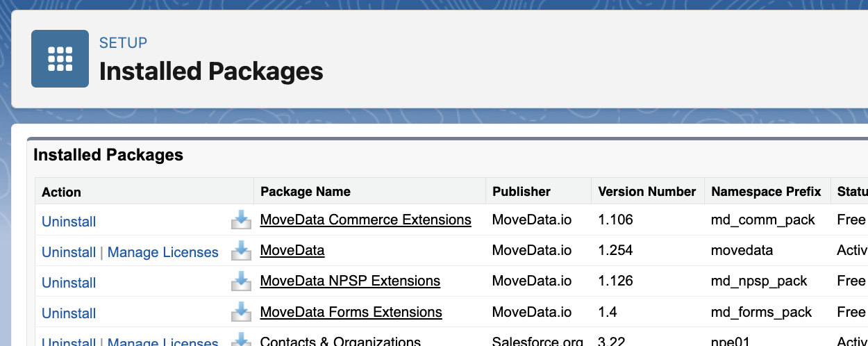Click download icon for MoveData NPSP Extensions

tap(241, 281)
